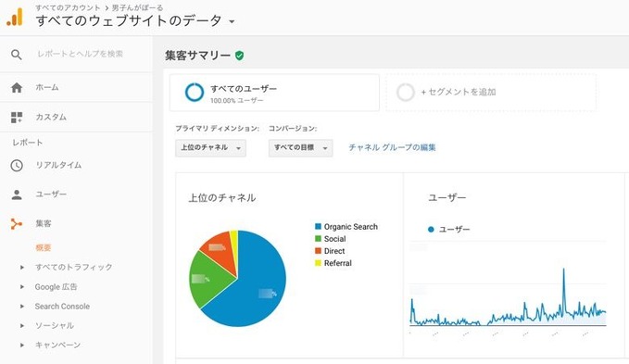Click the コンバージョン: label
The width and height of the screenshot is (629, 364).
(293, 129)
